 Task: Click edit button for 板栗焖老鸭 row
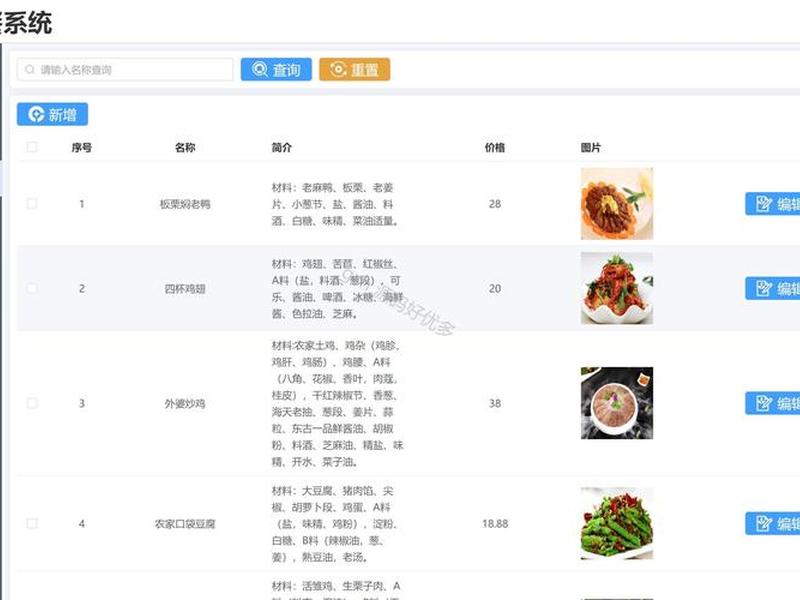coord(772,204)
